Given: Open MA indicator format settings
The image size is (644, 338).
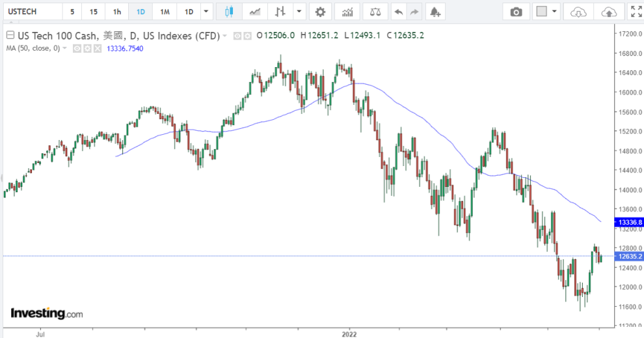Looking at the screenshot, I should (87, 49).
